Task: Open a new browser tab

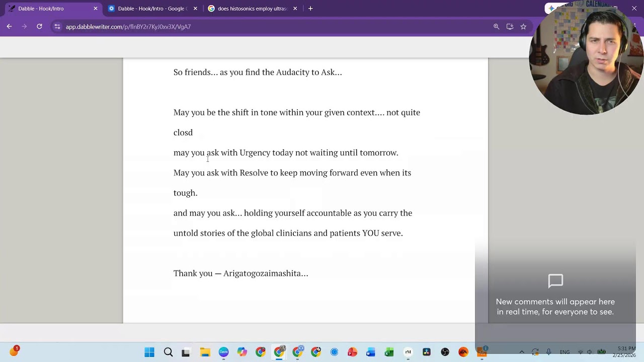Action: 310,9
